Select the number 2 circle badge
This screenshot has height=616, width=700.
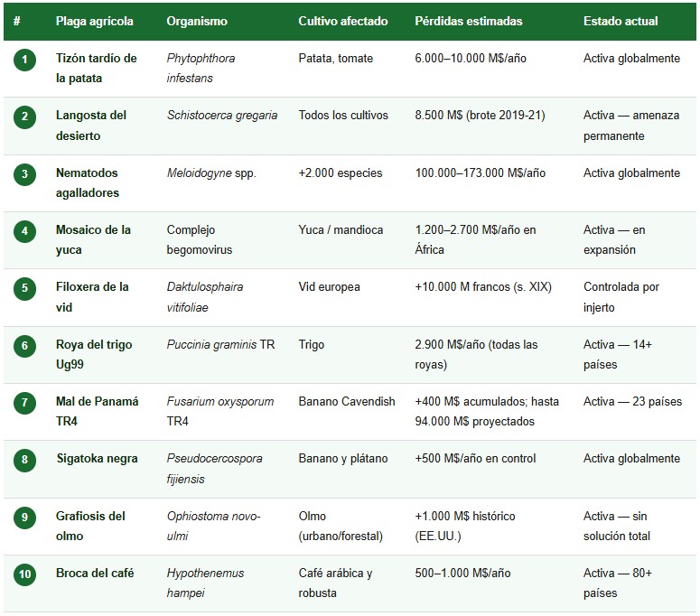[24, 117]
